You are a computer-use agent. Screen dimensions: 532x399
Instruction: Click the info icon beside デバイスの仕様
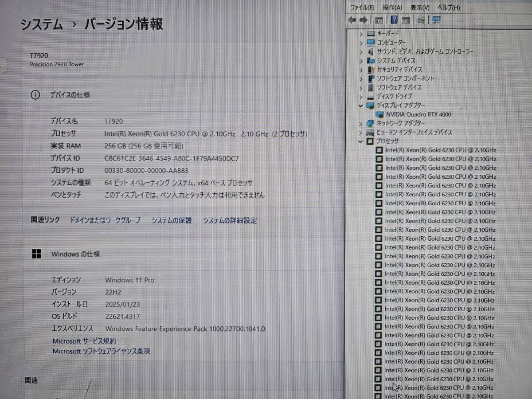point(35,95)
